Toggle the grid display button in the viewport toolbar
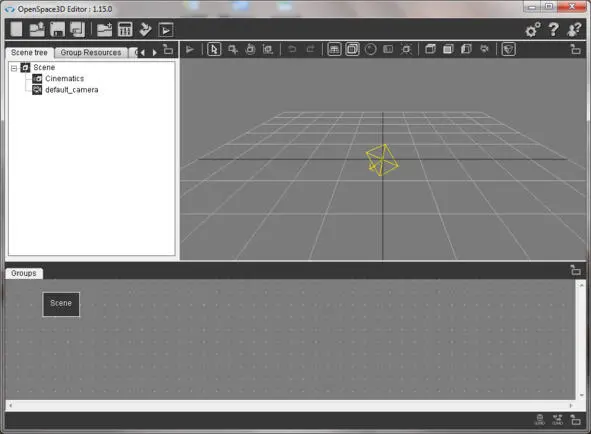Viewport: 591px width, 434px height. click(334, 49)
